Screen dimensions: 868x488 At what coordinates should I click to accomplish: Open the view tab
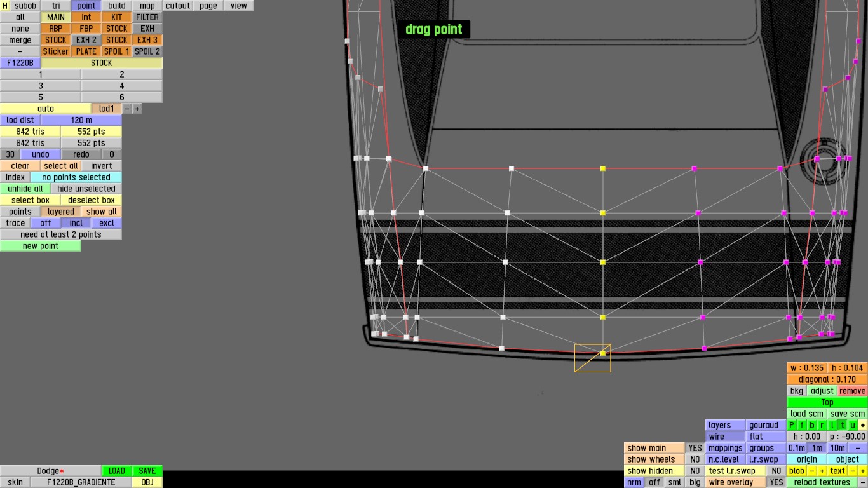tap(239, 6)
